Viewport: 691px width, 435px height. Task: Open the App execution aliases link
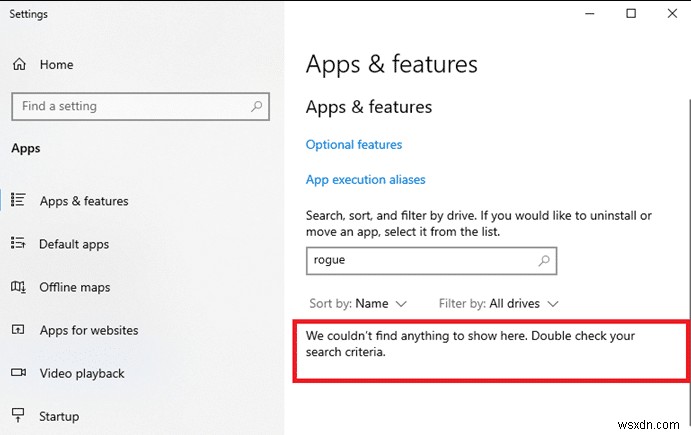tap(366, 180)
